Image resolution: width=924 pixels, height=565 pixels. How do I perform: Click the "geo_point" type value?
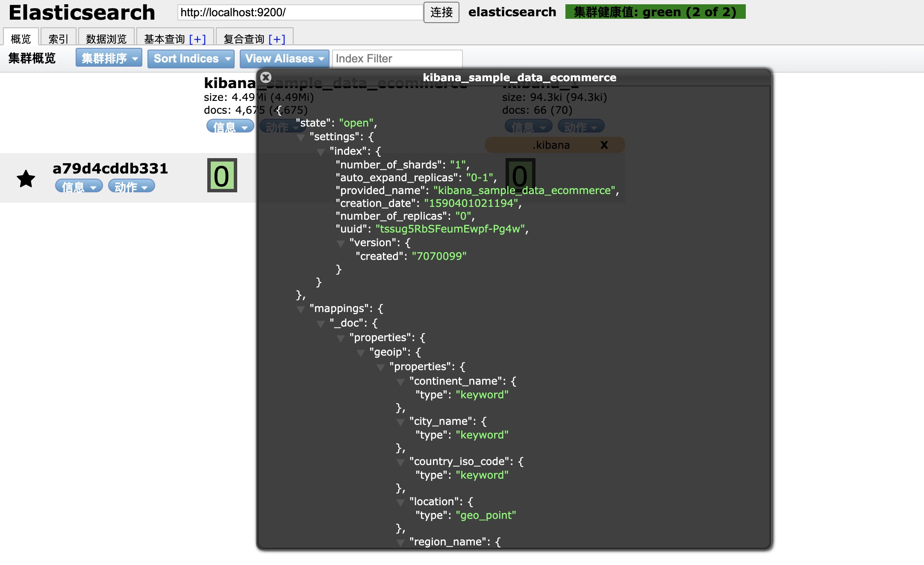pos(486,515)
